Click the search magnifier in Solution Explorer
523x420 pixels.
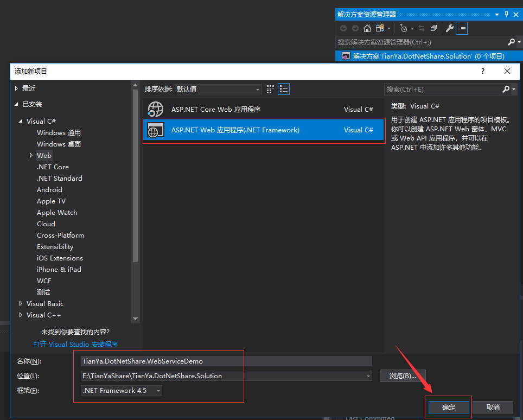tap(511, 42)
